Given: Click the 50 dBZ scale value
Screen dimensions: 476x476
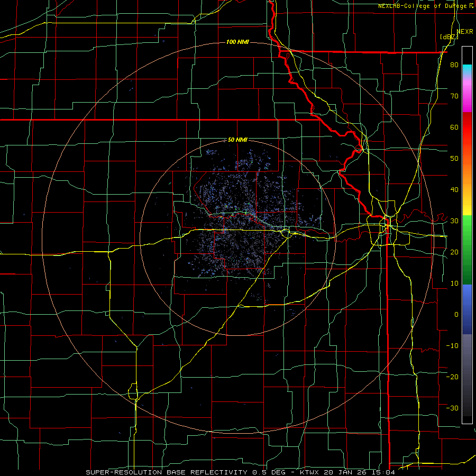Looking at the screenshot, I should pos(454,159).
